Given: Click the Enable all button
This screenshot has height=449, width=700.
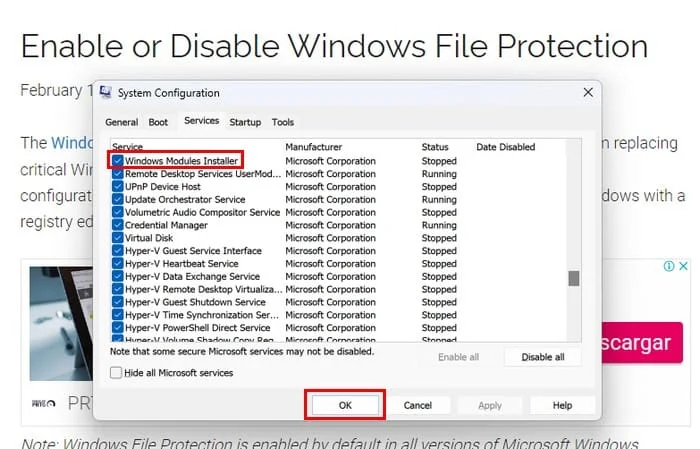Looking at the screenshot, I should 458,357.
